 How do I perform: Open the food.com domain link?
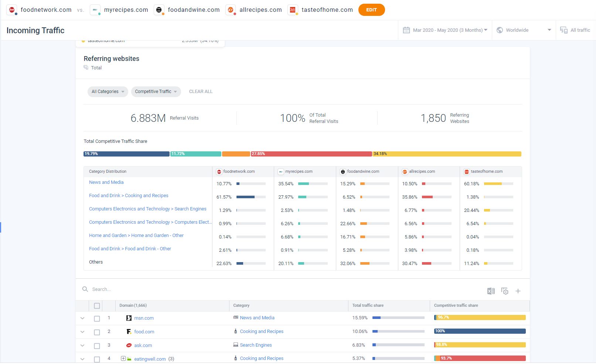(x=144, y=332)
